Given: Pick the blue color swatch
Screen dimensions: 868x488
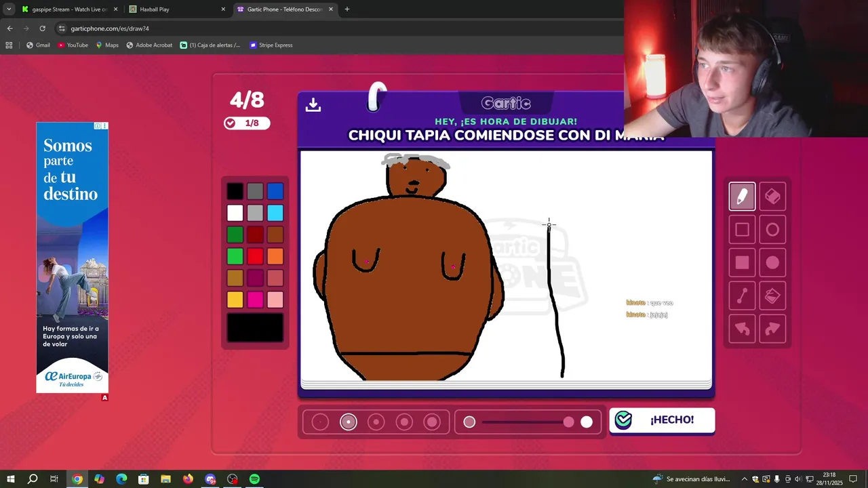Looking at the screenshot, I should tap(275, 191).
